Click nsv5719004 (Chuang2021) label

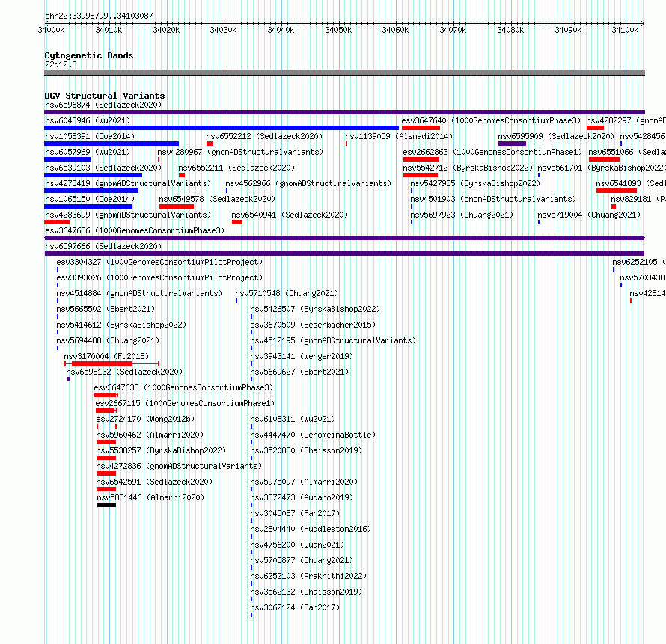pos(589,215)
